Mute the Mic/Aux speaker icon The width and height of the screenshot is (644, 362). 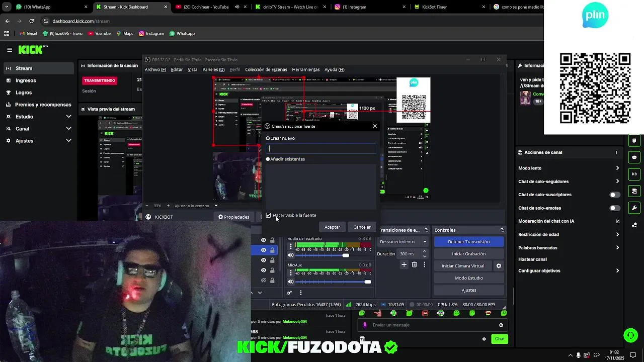(290, 282)
